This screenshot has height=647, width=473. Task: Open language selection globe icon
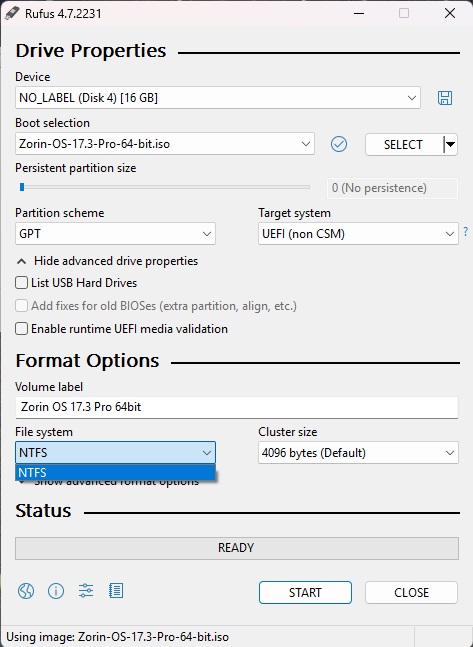tap(26, 591)
